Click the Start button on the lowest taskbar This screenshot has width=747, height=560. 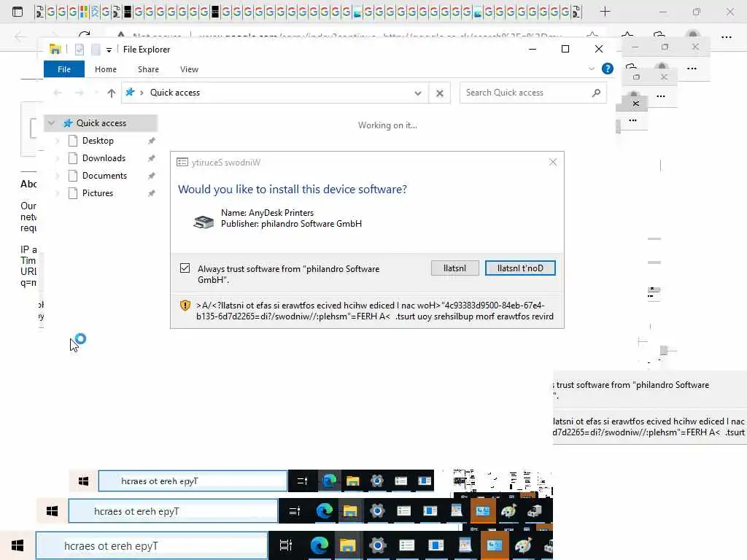tap(18, 545)
